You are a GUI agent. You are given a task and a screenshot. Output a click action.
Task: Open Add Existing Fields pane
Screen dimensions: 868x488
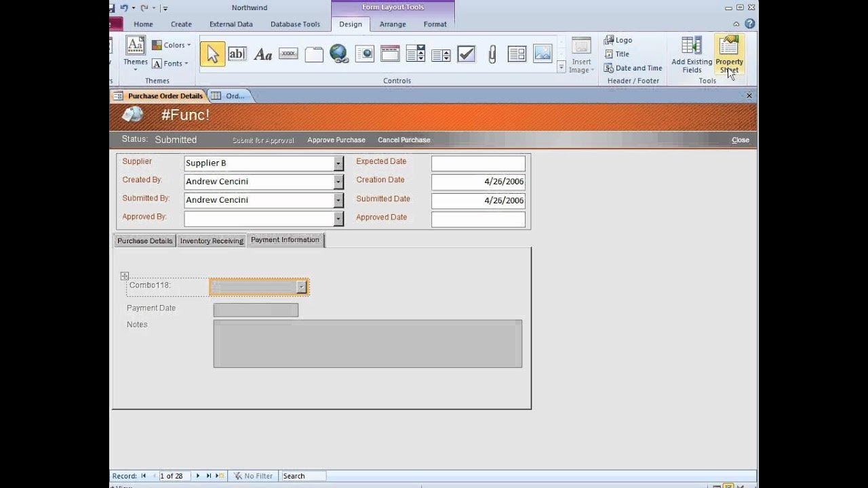tap(692, 55)
